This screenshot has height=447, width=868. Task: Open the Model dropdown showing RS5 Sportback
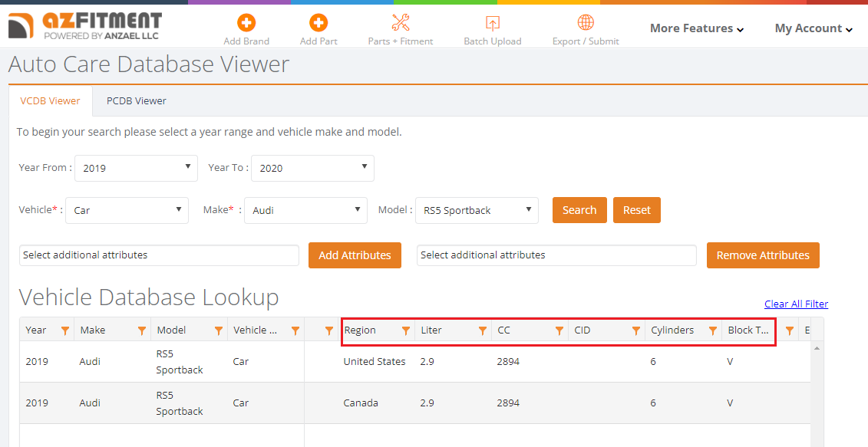(477, 210)
